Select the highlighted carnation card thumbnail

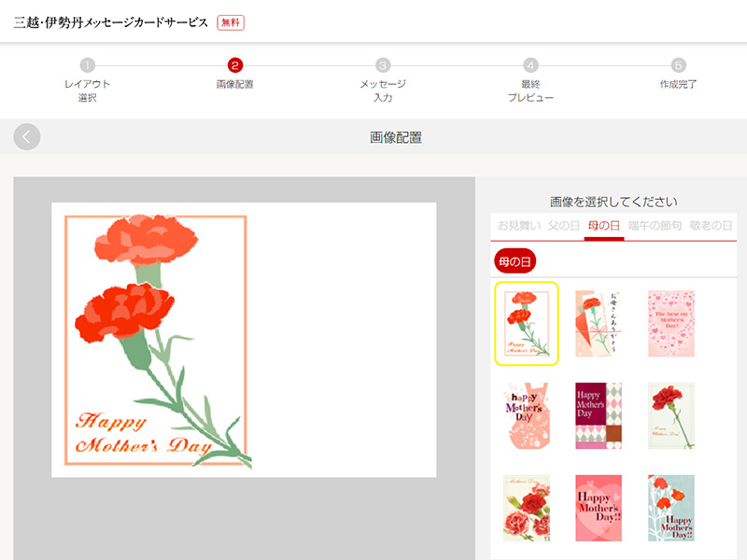[x=527, y=323]
